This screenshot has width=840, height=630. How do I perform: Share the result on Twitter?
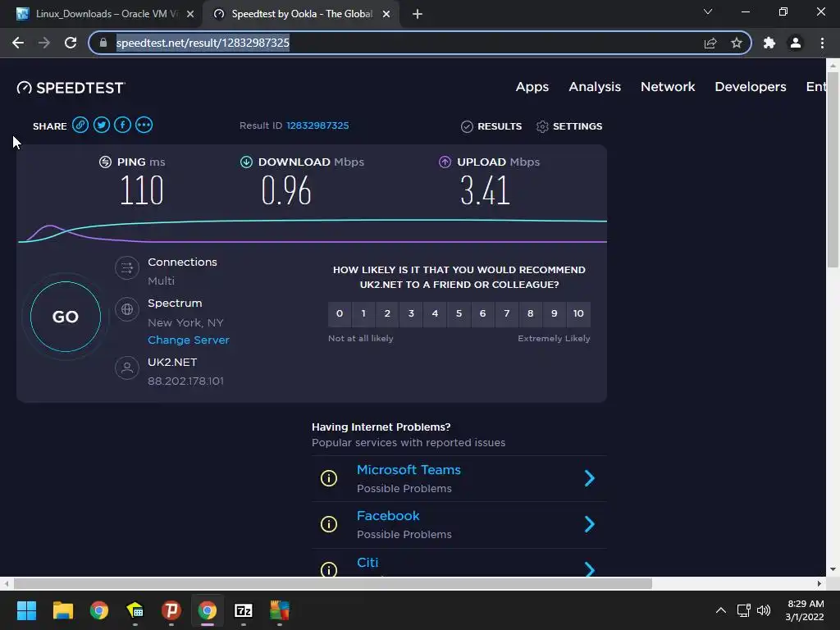pyautogui.click(x=102, y=126)
